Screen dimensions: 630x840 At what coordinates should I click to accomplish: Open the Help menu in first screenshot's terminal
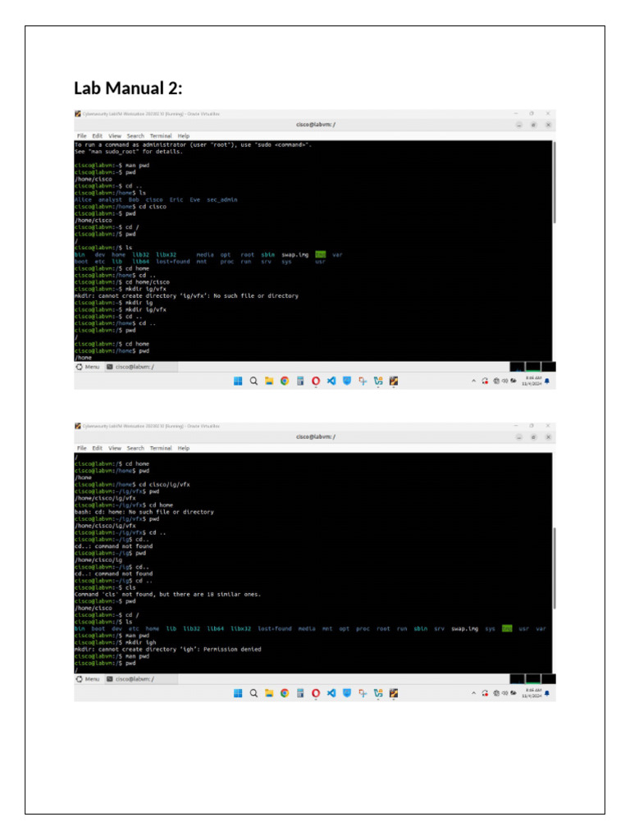(x=184, y=136)
